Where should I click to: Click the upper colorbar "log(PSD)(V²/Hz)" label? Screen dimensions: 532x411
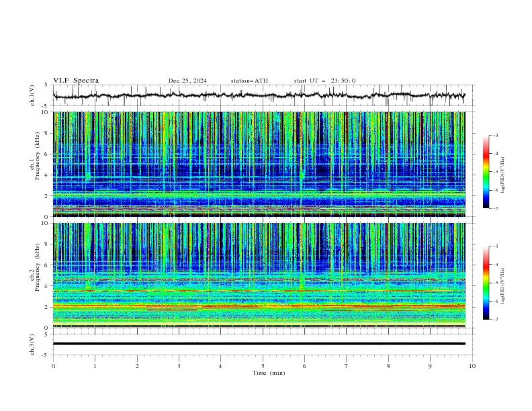[503, 175]
